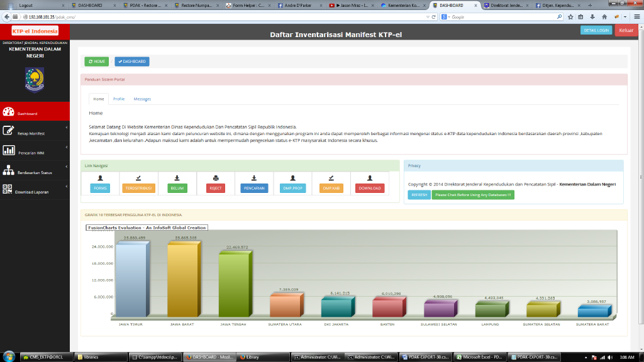Viewport: 644px width, 362px height.
Task: Click the blue REFRESH button
Action: click(419, 195)
